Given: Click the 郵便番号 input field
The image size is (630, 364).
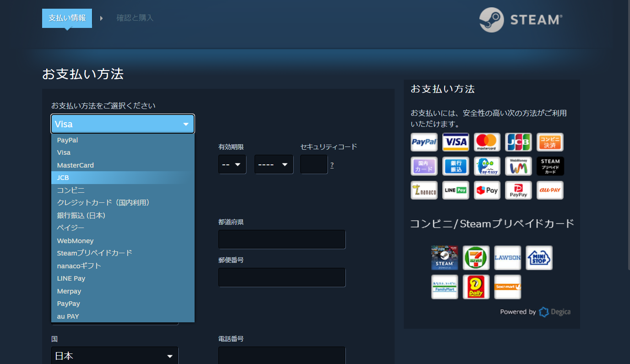Looking at the screenshot, I should [282, 277].
